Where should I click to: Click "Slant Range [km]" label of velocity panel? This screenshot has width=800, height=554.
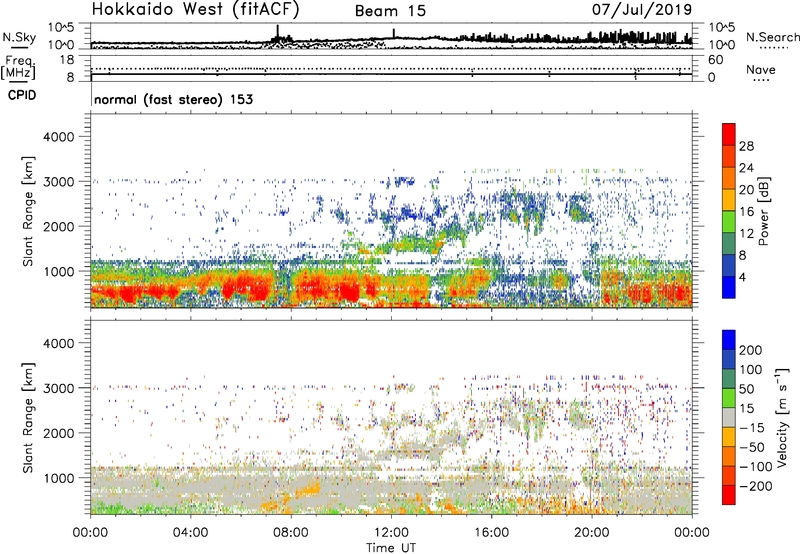pyautogui.click(x=28, y=418)
